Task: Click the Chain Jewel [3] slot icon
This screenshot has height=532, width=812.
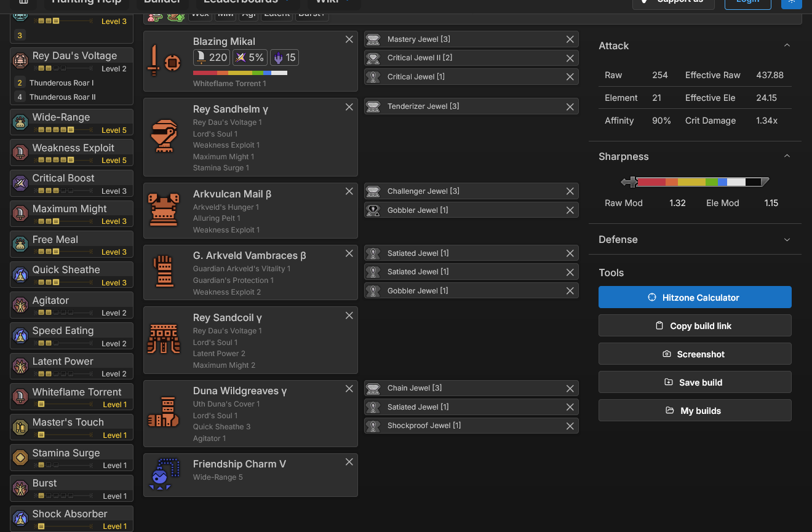Action: (x=373, y=388)
